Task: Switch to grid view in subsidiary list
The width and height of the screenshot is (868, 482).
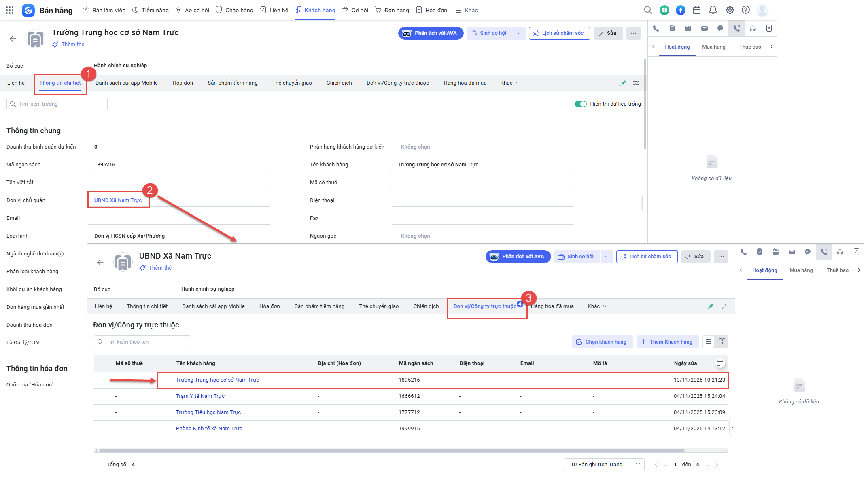Action: [722, 342]
